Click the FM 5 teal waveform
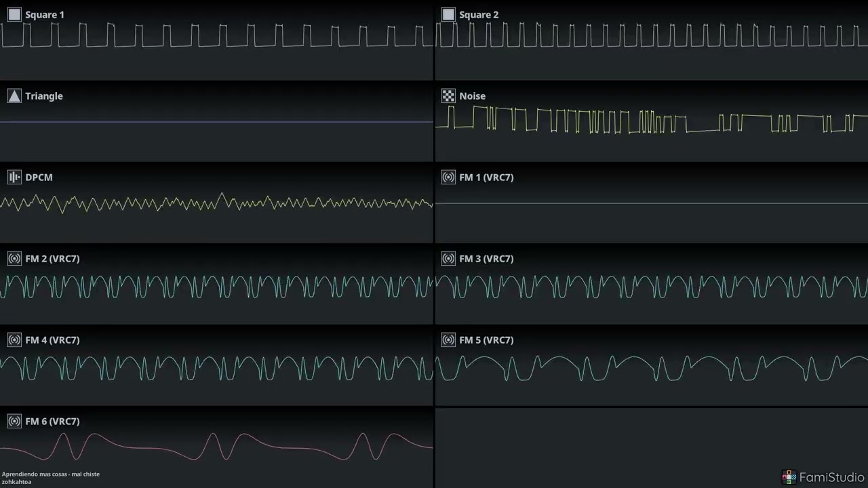Image resolution: width=868 pixels, height=488 pixels. pos(652,368)
